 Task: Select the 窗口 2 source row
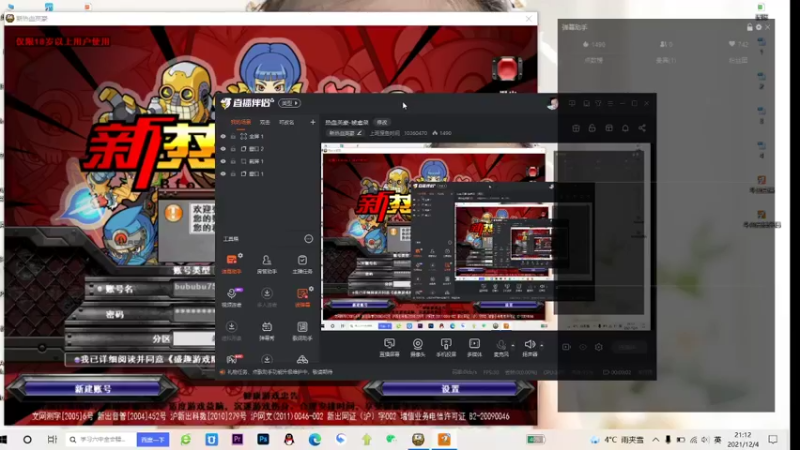point(268,149)
